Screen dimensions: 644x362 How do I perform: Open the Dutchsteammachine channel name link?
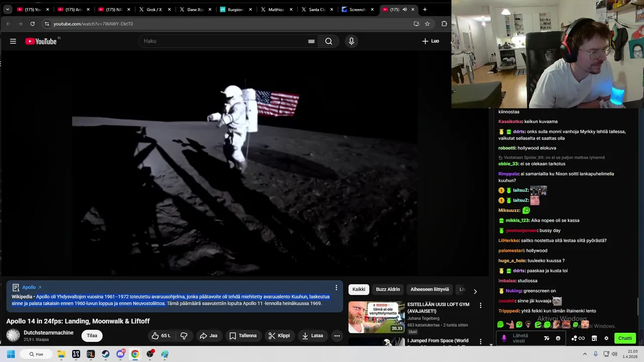[x=48, y=333]
